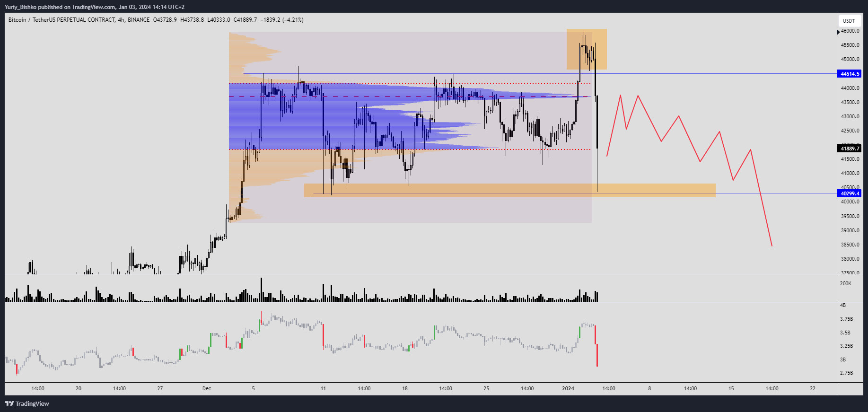Select the orange rectangle around the 46000 high

(587, 49)
